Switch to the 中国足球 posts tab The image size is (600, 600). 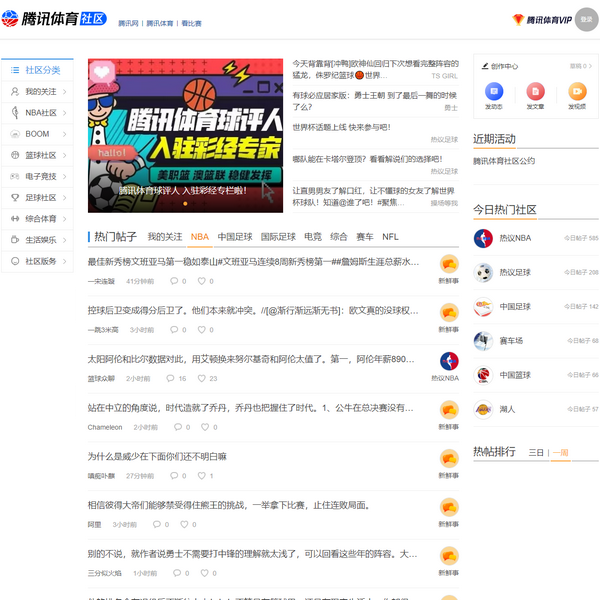[235, 237]
